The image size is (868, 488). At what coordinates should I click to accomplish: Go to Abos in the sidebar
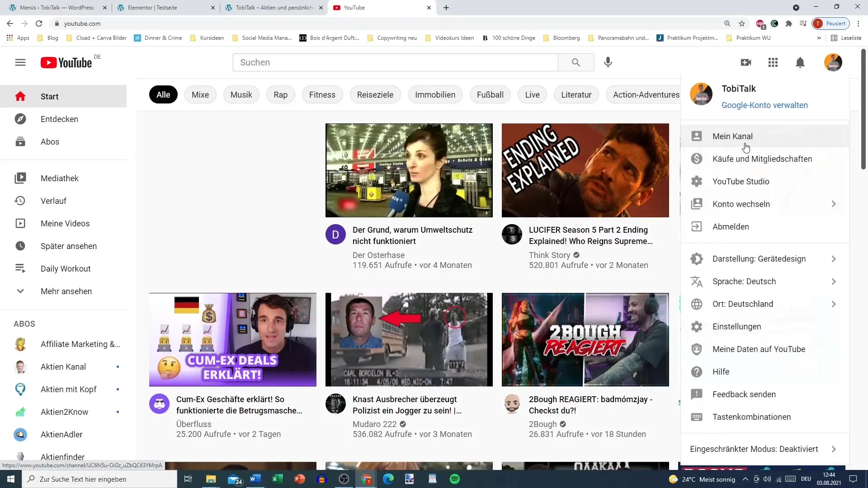63,141
